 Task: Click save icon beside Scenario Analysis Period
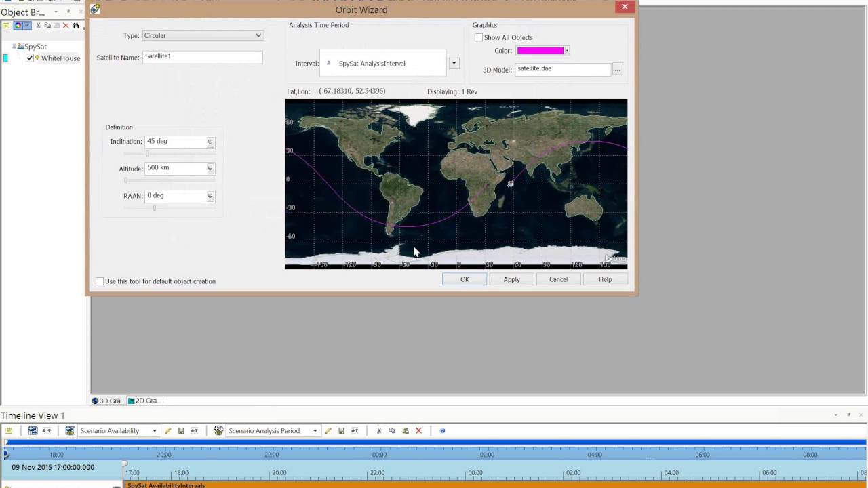(x=341, y=431)
